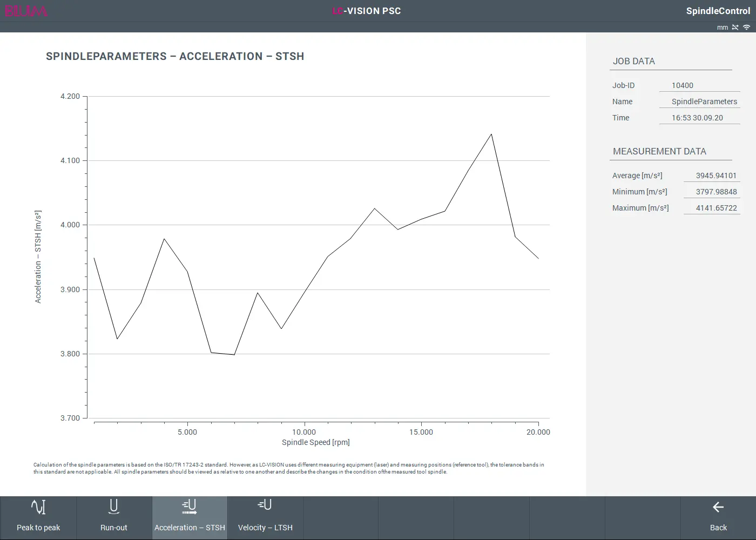Click the MEASUREMENT DATA section header
The height and width of the screenshot is (540, 756).
(659, 152)
